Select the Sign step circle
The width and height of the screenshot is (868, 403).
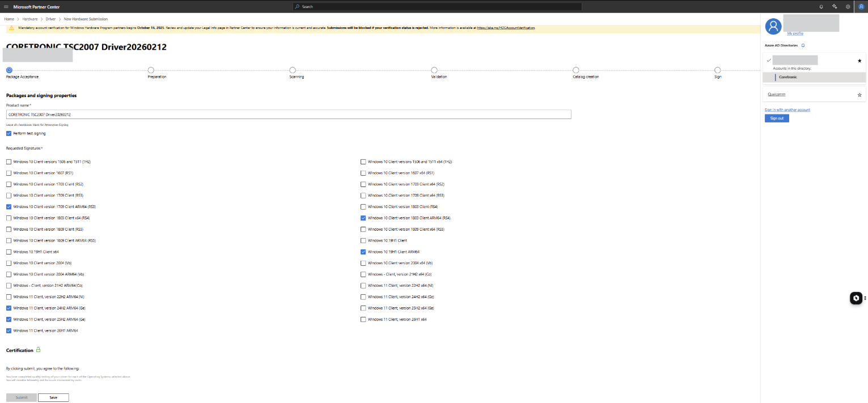click(x=718, y=70)
